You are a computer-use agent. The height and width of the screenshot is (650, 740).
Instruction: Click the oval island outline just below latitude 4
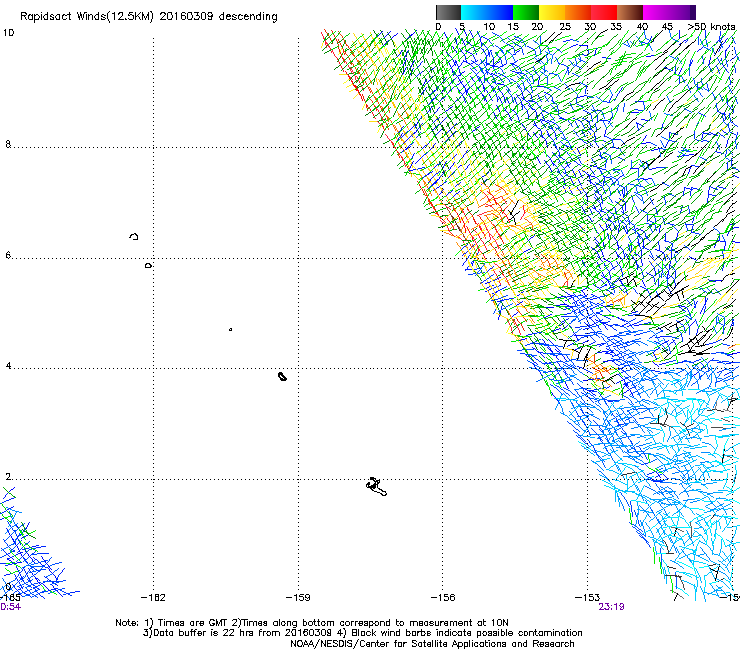(282, 376)
